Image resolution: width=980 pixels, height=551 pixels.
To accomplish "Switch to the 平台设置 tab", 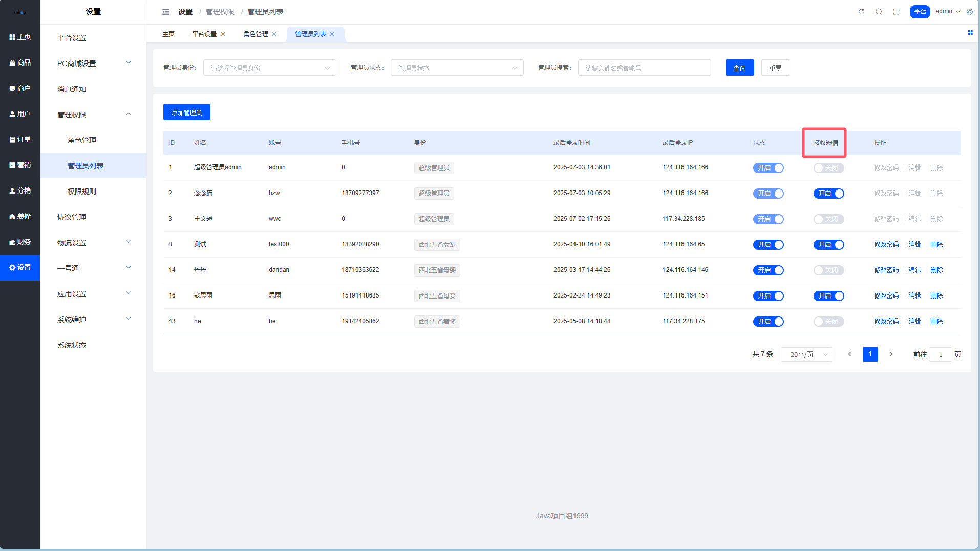I will (x=204, y=34).
